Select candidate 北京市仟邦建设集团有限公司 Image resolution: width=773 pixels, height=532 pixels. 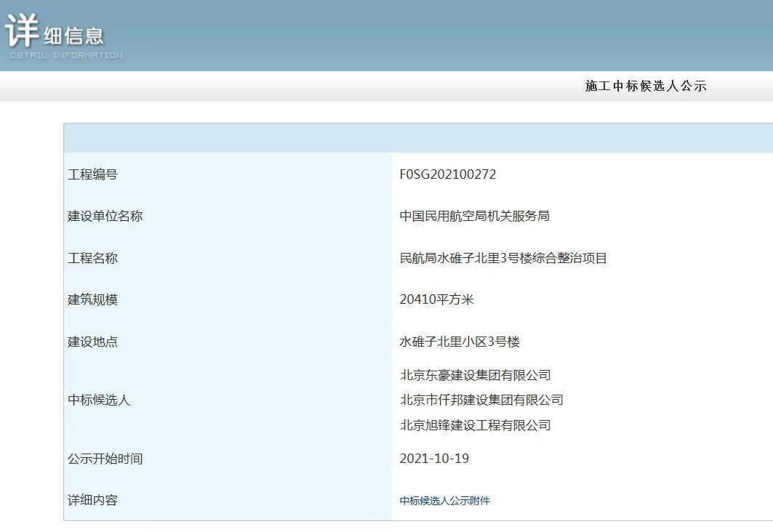pyautogui.click(x=481, y=400)
